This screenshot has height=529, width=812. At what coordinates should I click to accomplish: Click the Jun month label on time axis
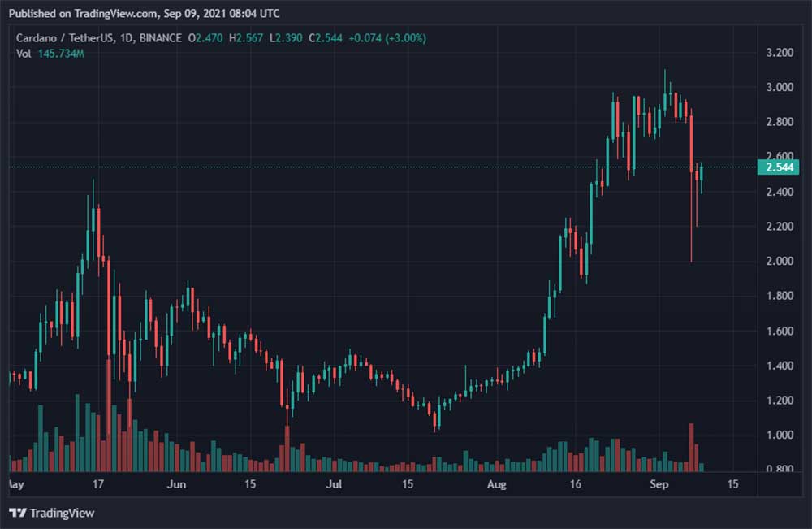pyautogui.click(x=176, y=484)
